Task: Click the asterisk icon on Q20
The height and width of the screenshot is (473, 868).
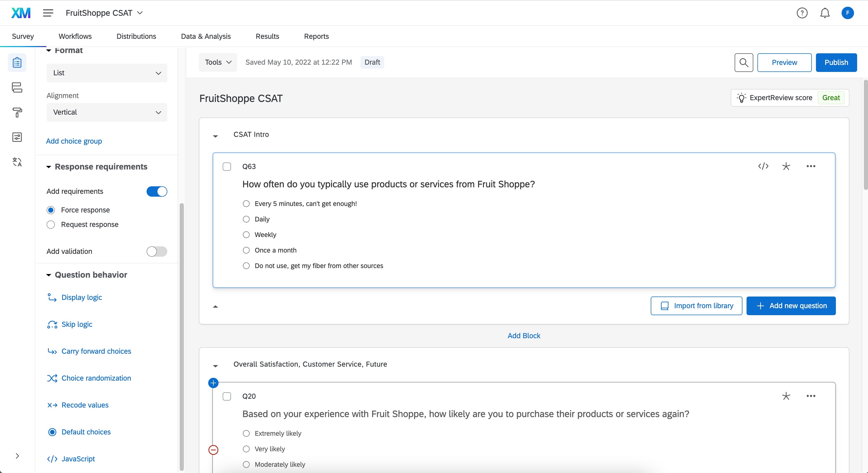Action: (786, 396)
